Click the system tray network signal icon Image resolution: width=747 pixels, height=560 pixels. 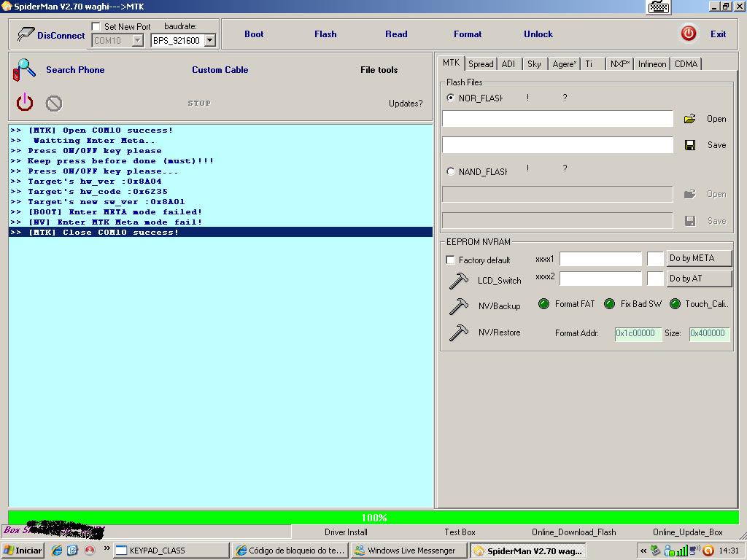tap(682, 551)
